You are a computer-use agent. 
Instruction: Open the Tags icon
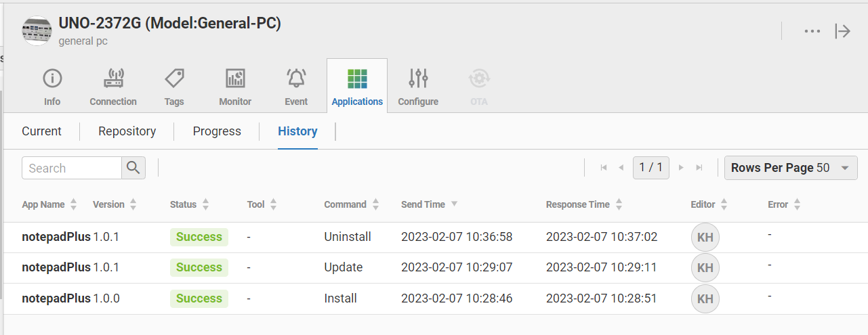174,79
